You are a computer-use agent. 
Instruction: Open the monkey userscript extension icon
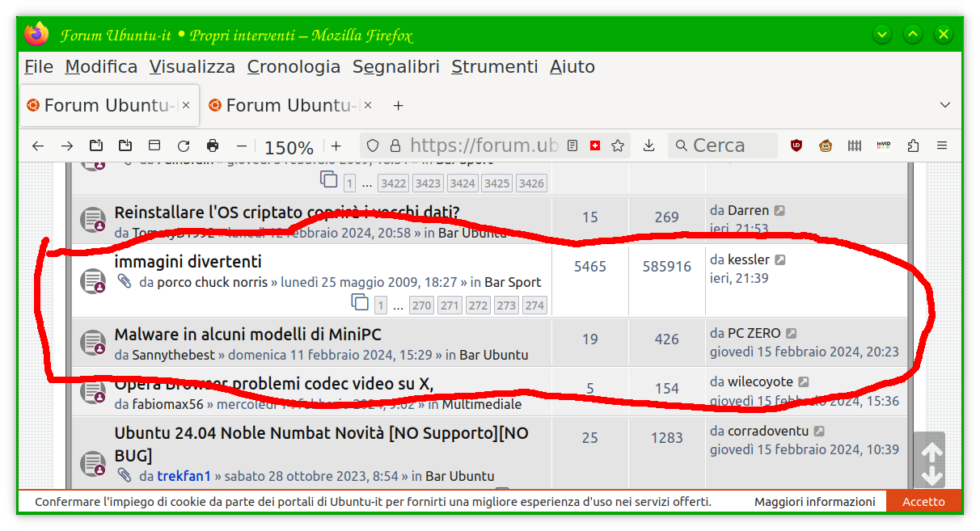click(826, 146)
